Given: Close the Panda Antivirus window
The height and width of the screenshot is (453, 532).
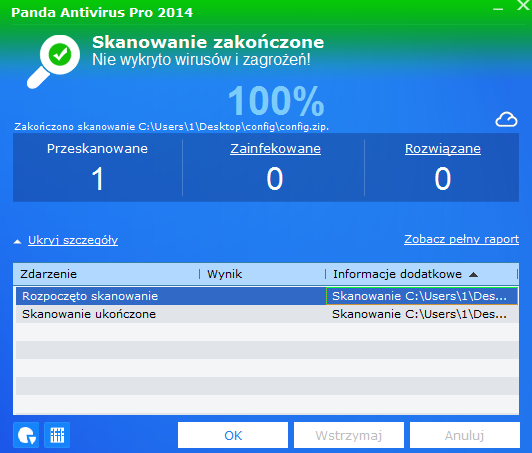Looking at the screenshot, I should 524,5.
